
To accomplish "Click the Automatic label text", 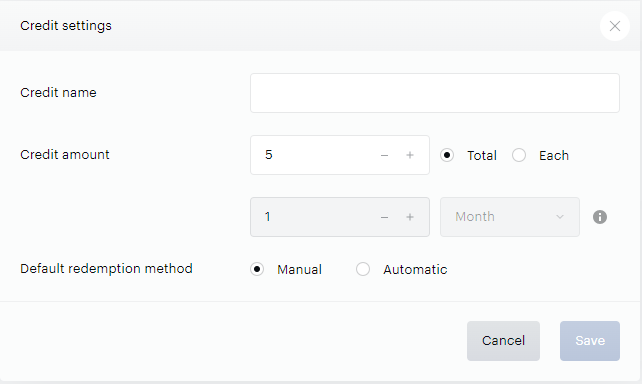I will (x=415, y=269).
